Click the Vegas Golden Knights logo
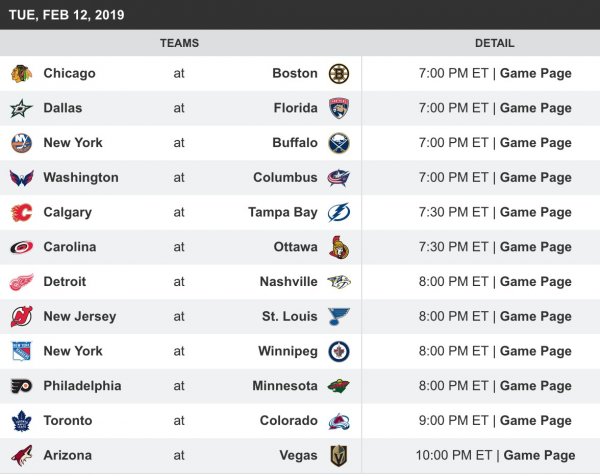The width and height of the screenshot is (600, 476). 339,456
